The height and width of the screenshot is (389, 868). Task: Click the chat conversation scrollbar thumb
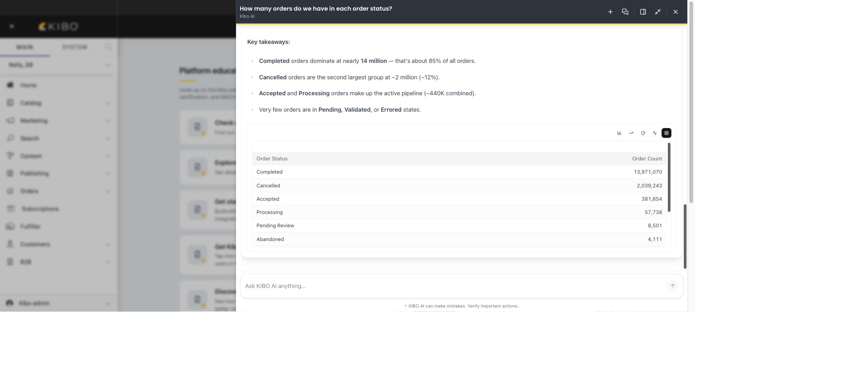[685, 236]
